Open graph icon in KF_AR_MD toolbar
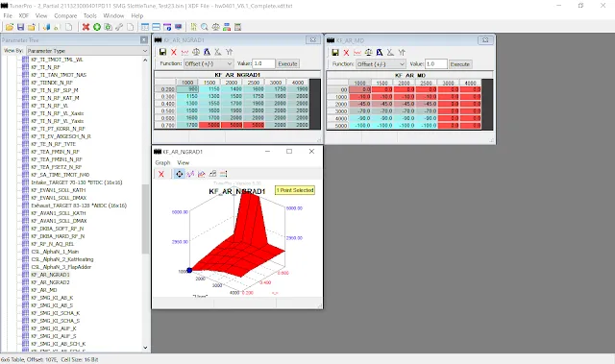 [x=357, y=52]
